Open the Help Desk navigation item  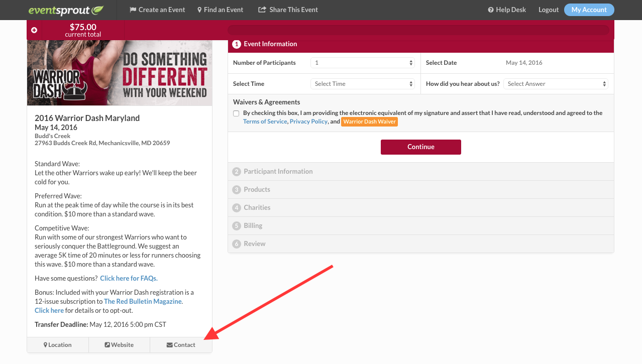point(507,10)
